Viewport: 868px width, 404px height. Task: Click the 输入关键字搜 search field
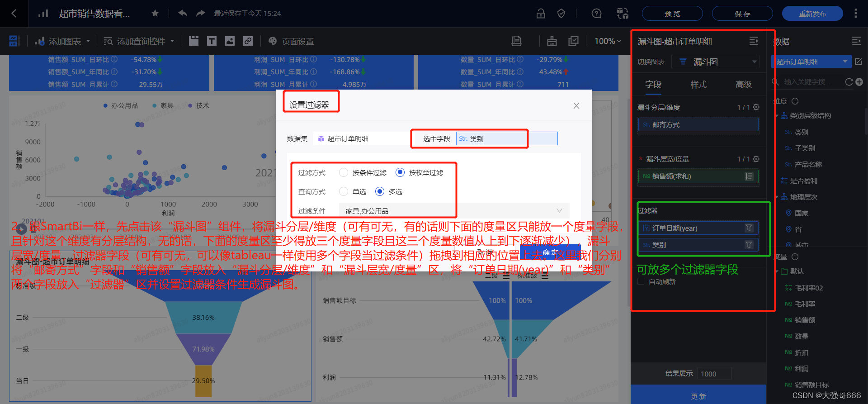pyautogui.click(x=807, y=82)
